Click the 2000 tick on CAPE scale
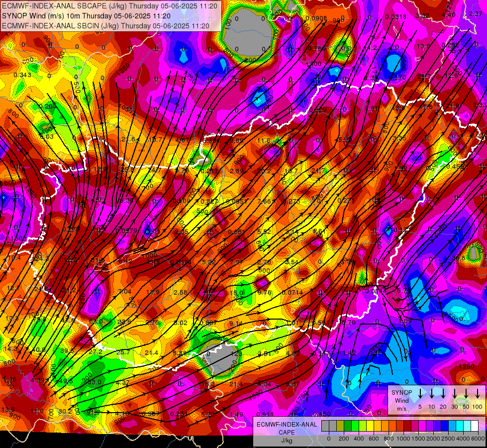Viewport: 487px width, 448px height. [x=433, y=439]
